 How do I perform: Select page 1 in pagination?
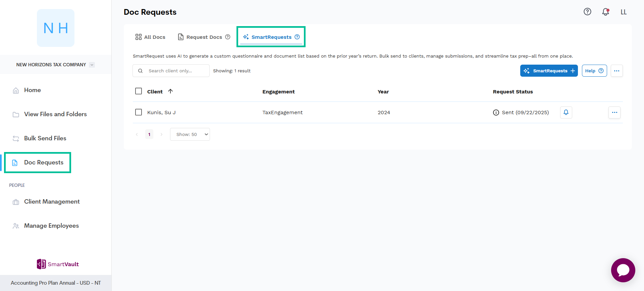tap(149, 134)
